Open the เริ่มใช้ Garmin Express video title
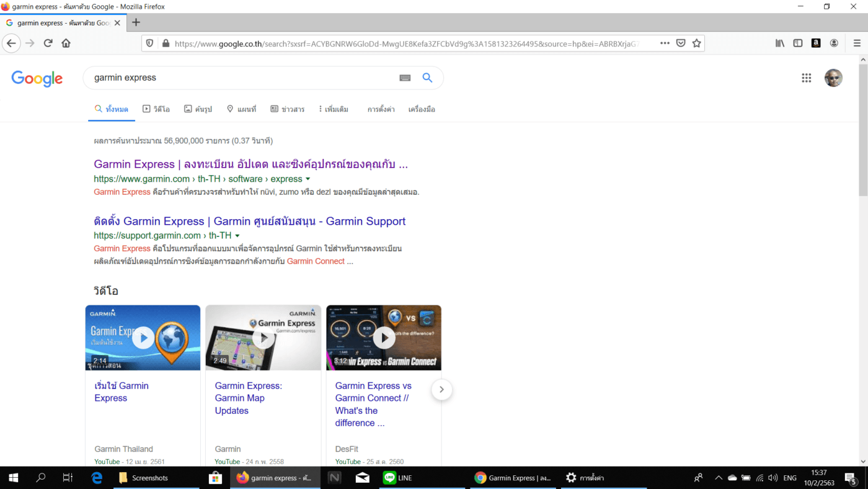 122,392
